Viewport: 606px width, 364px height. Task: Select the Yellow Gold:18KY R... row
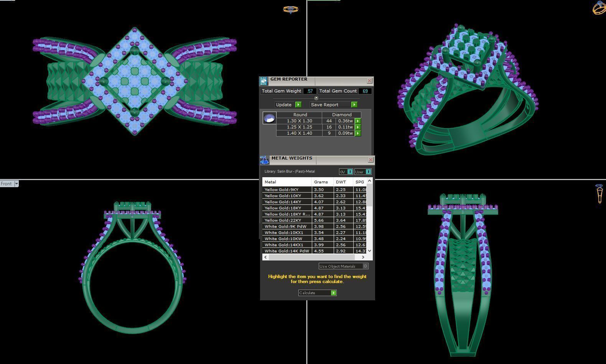click(x=315, y=214)
